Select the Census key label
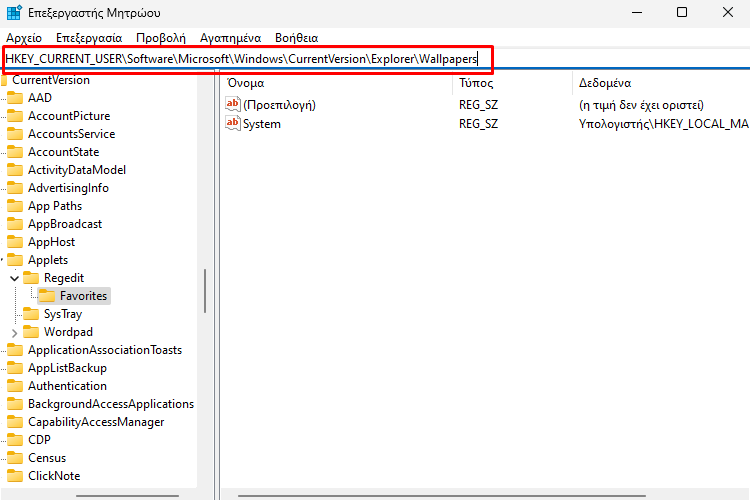The image size is (750, 500). pos(47,458)
